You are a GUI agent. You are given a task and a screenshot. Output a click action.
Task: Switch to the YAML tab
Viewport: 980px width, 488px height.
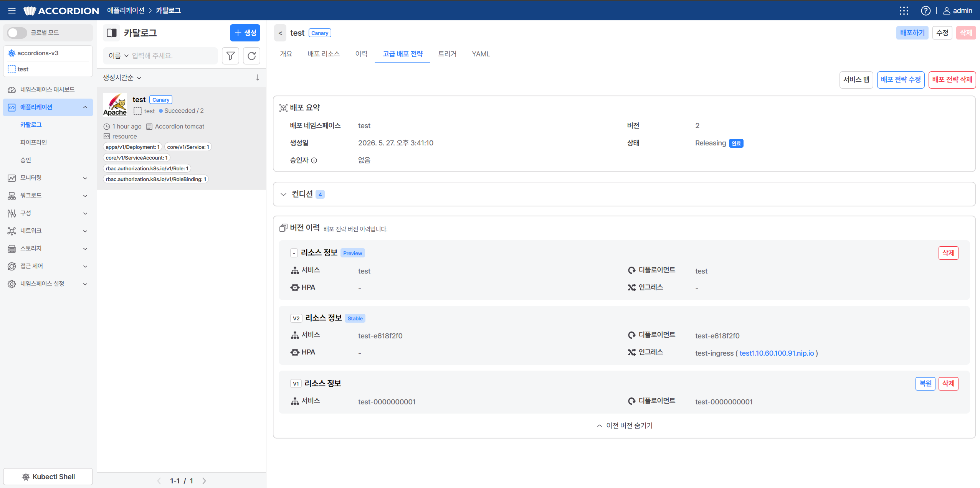[481, 54]
